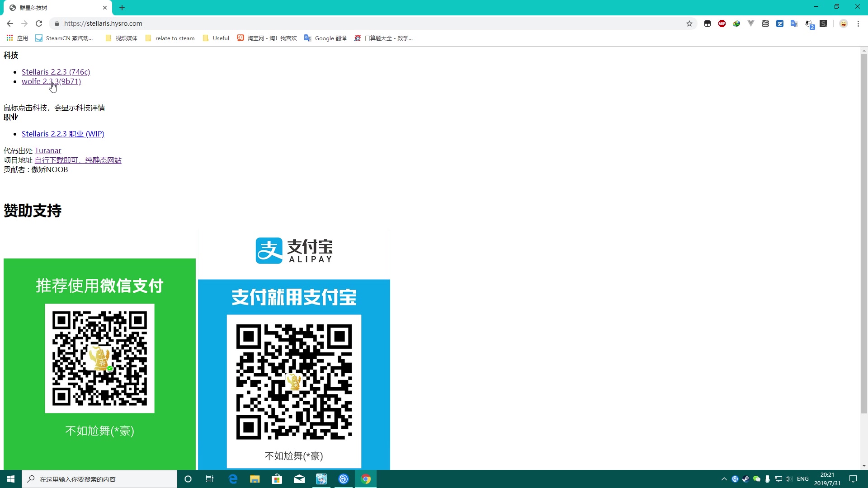Viewport: 868px width, 488px height.
Task: Open the 口算题大全 bookmark
Action: point(383,38)
